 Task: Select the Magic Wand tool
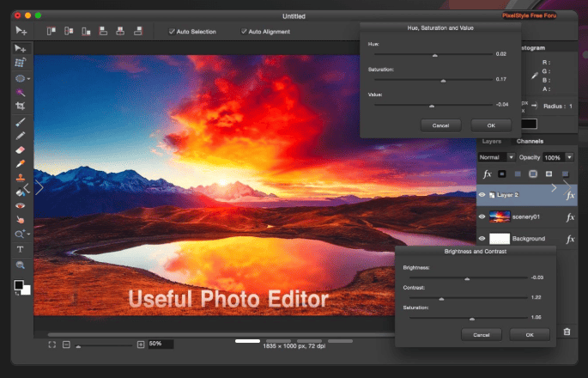click(21, 92)
